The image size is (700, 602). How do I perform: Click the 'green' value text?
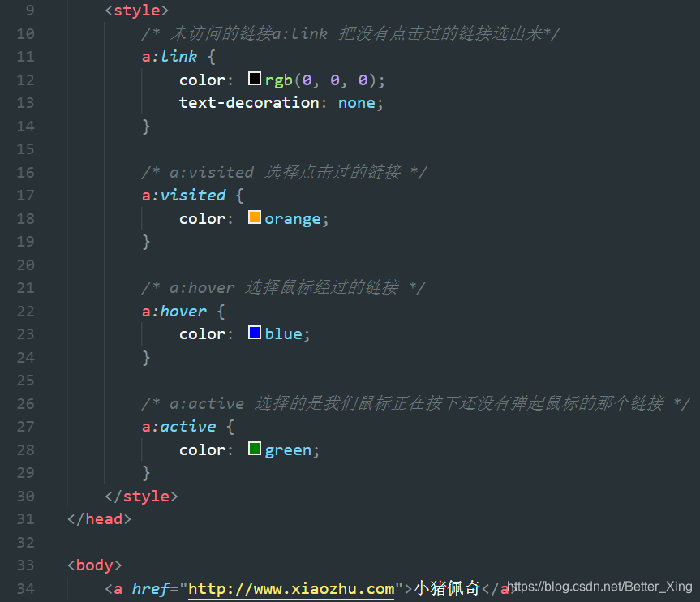tap(288, 450)
